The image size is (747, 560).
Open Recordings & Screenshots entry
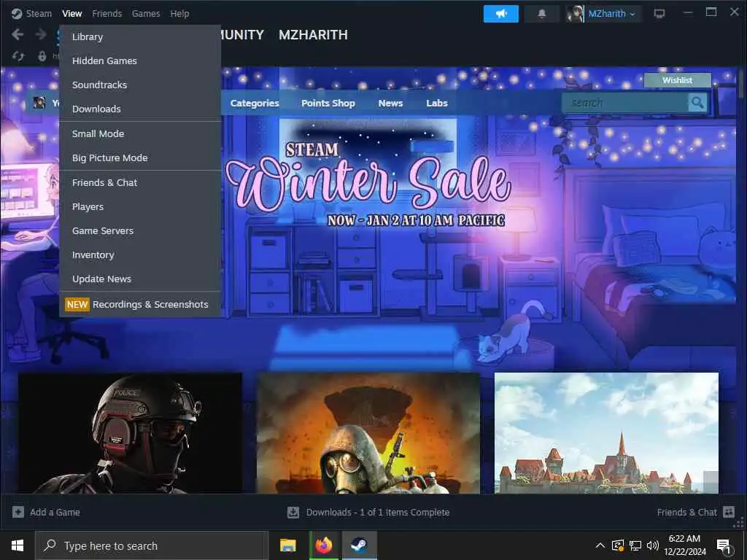[x=140, y=304]
